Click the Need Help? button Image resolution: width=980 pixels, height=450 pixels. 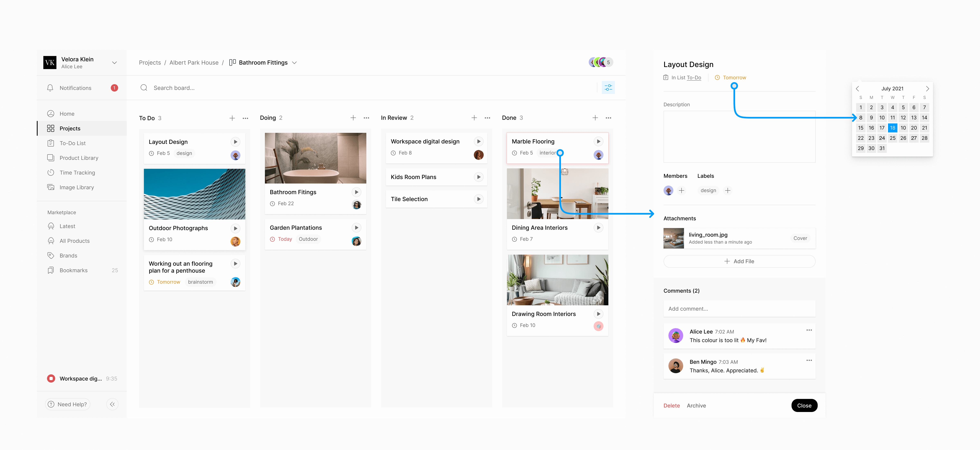[x=68, y=404]
